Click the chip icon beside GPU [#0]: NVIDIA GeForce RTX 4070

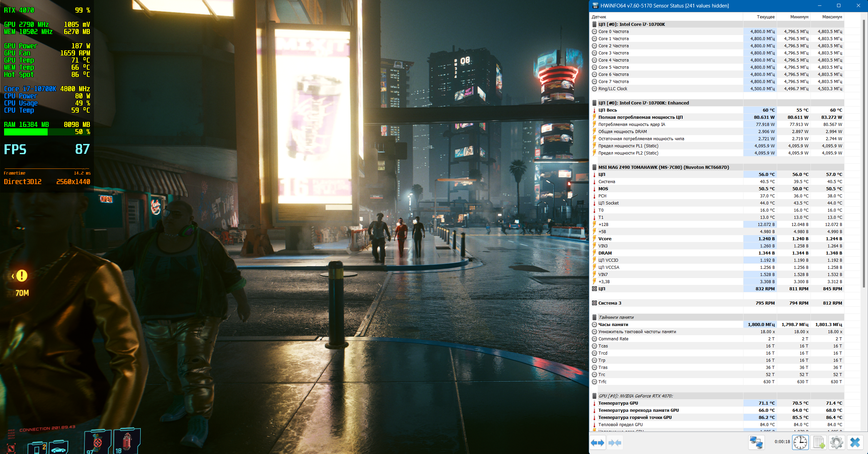click(594, 396)
